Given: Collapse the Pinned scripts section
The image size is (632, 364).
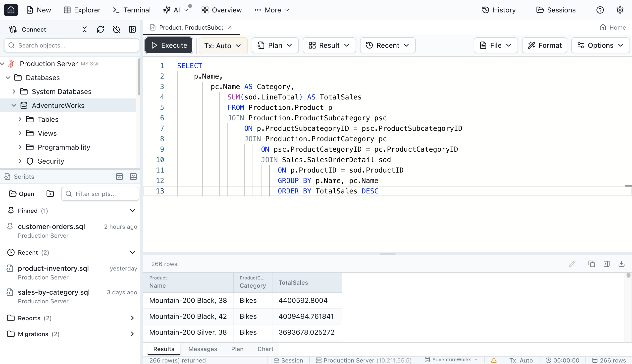Looking at the screenshot, I should 132,211.
